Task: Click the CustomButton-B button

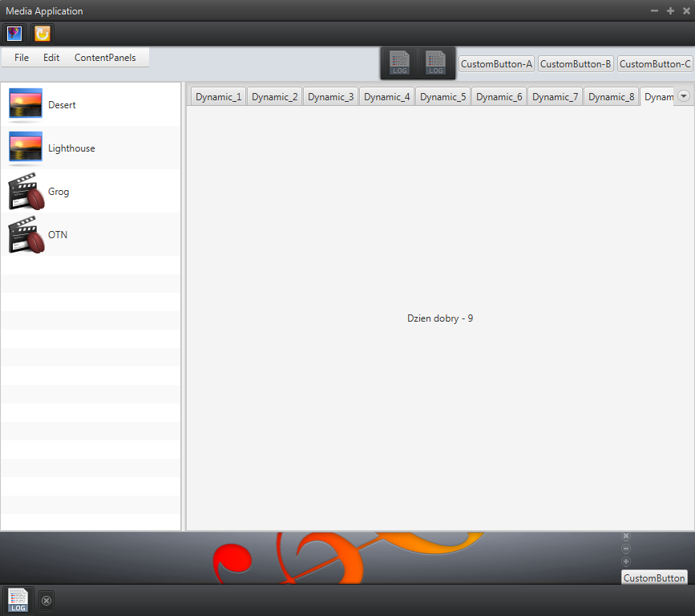Action: (x=576, y=64)
